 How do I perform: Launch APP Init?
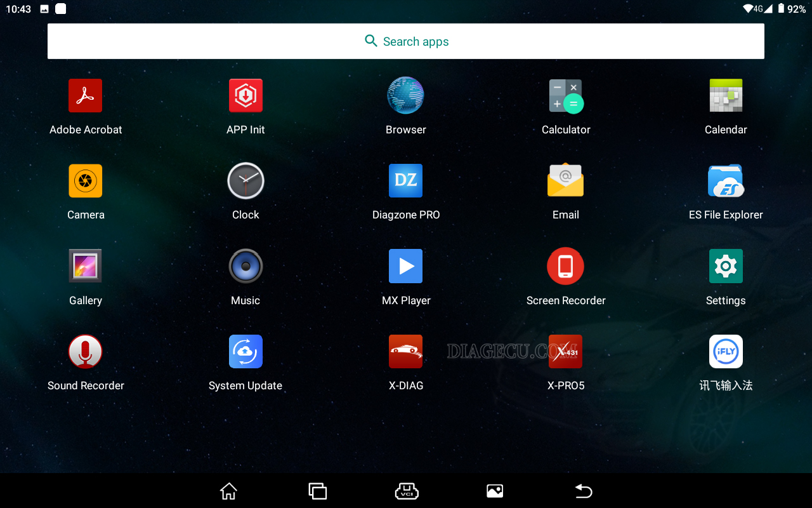(246, 96)
